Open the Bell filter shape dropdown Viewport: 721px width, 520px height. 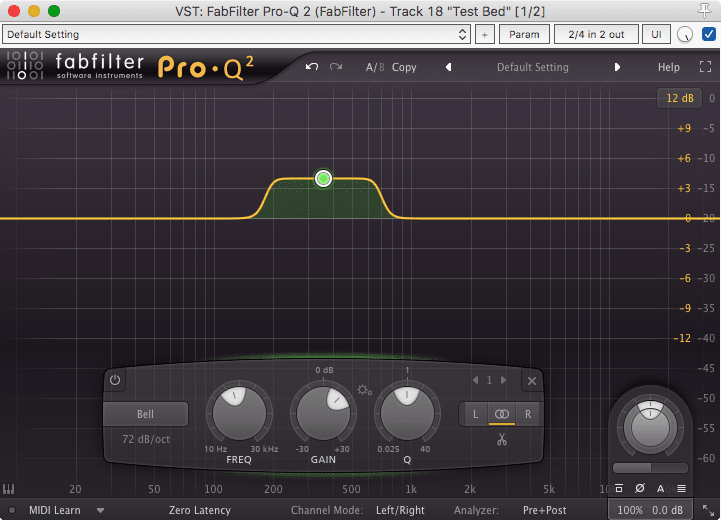[145, 414]
